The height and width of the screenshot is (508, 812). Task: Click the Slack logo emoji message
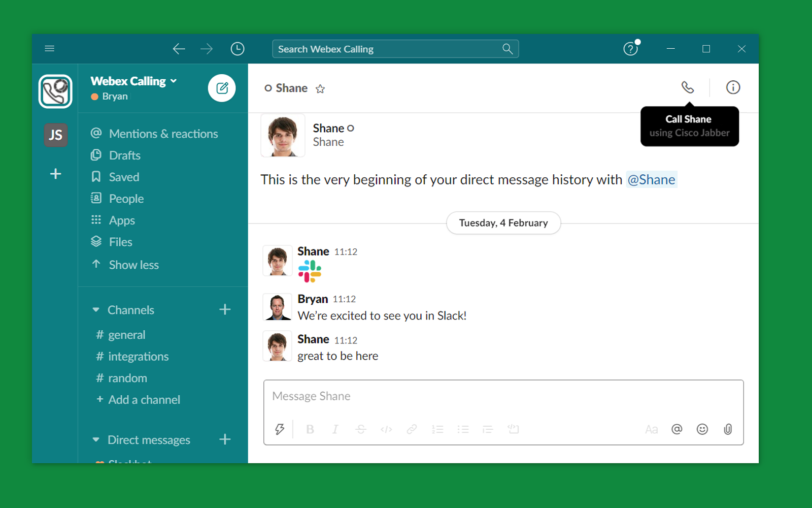[x=310, y=271]
